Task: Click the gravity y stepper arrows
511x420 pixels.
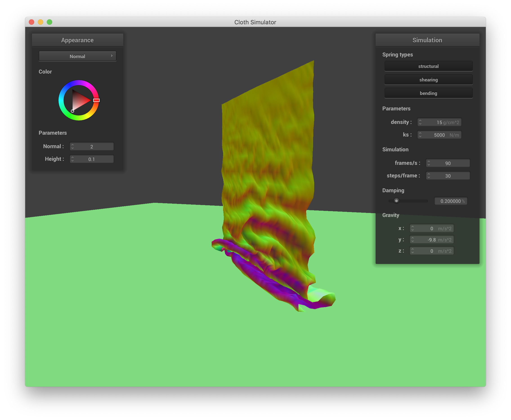Action: (x=412, y=239)
